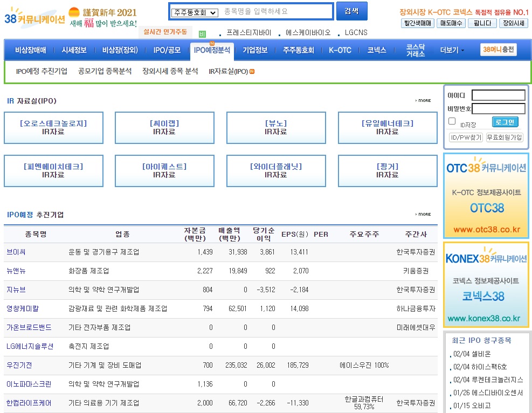Click the 검색 search button
This screenshot has height=413, width=532.
351,11
